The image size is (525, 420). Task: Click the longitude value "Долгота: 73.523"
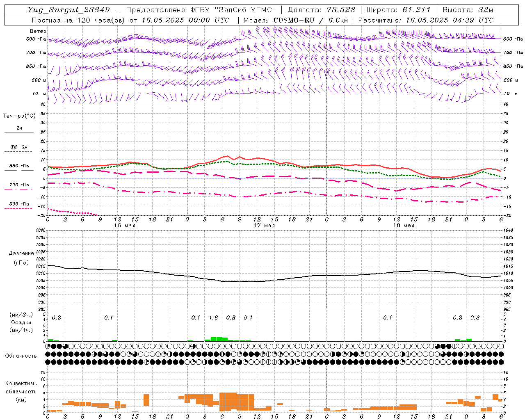tap(322, 10)
